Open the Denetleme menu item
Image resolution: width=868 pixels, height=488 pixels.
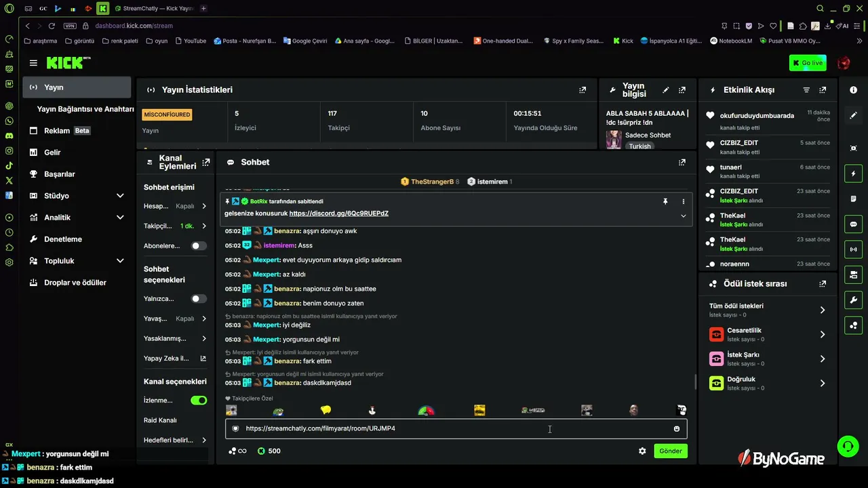(x=77, y=239)
